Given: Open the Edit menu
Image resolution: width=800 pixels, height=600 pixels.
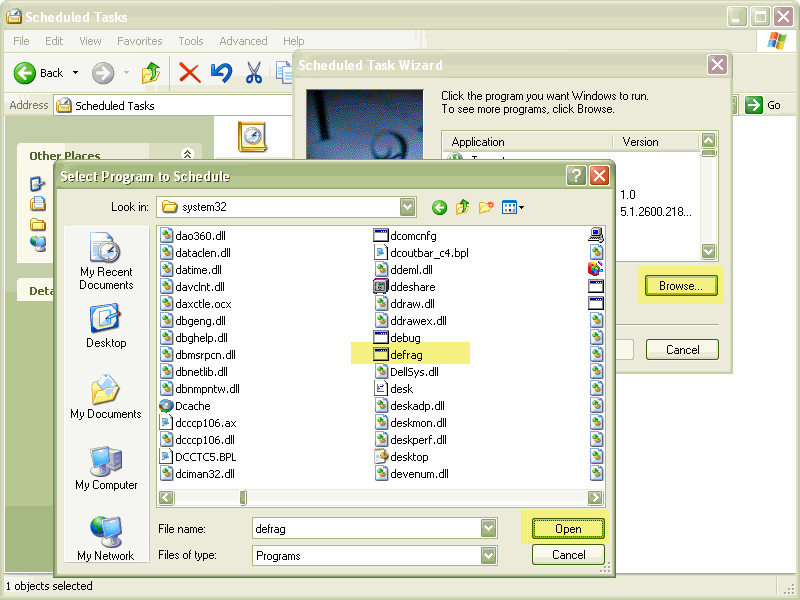Looking at the screenshot, I should pyautogui.click(x=54, y=41).
